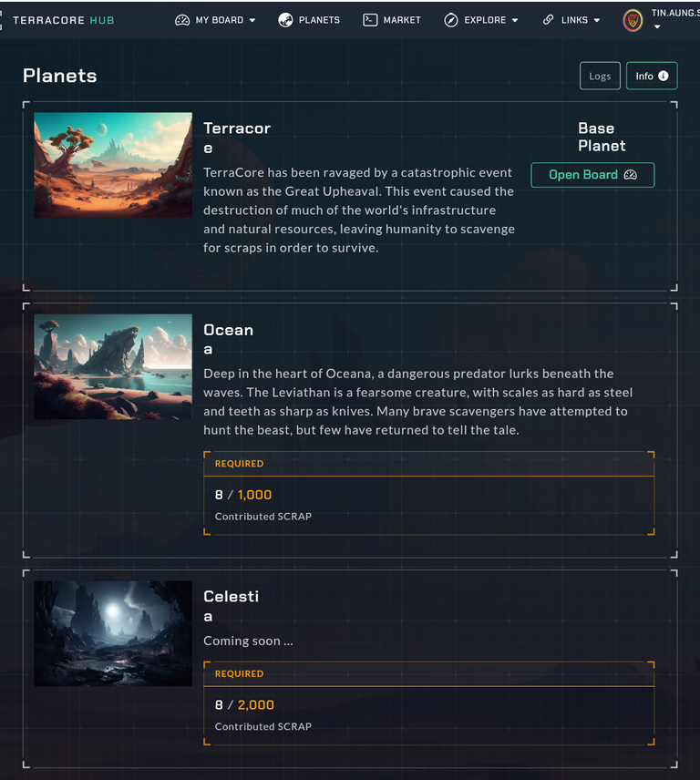Open the Terracore base planet board

point(592,175)
